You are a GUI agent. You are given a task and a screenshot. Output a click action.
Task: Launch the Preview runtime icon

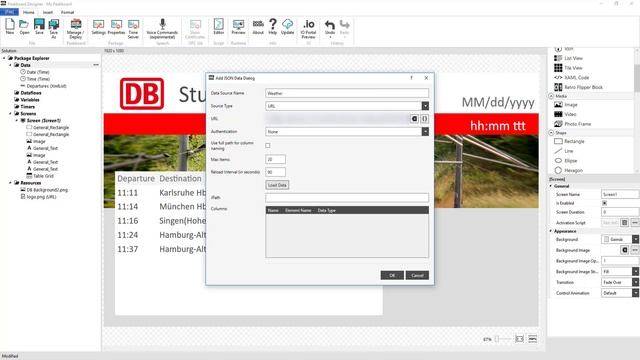(238, 24)
